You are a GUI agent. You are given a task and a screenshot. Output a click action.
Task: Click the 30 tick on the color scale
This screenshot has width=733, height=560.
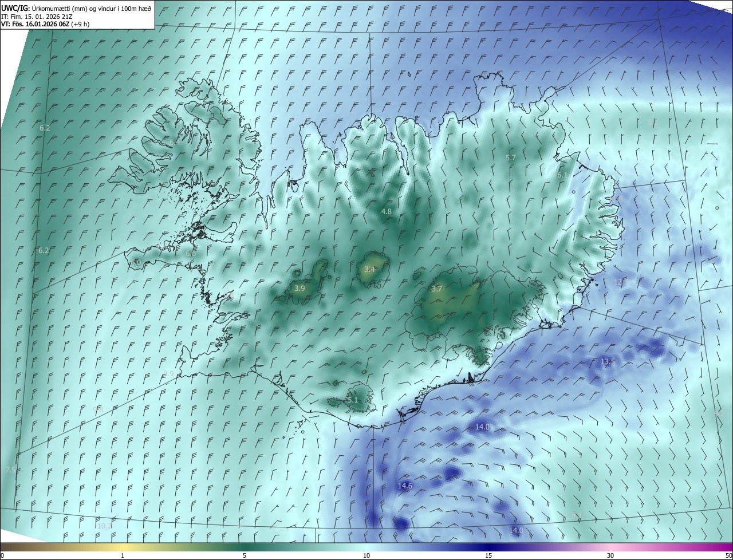pos(610,555)
